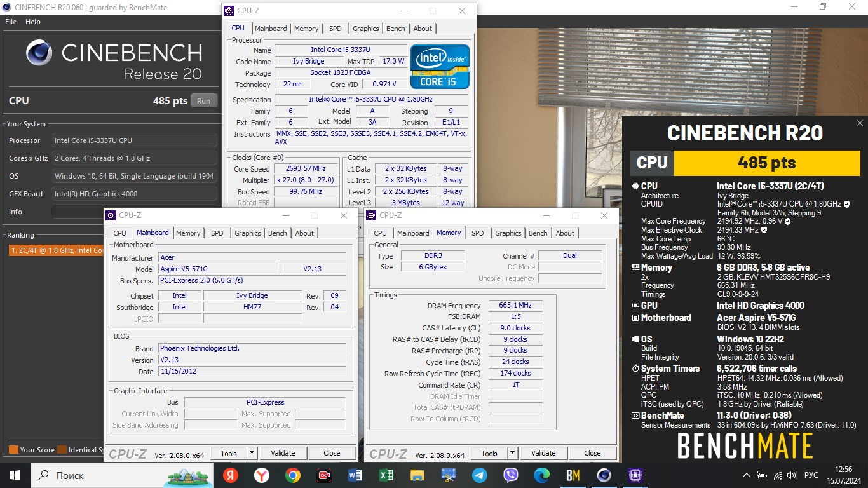Image resolution: width=868 pixels, height=488 pixels.
Task: Click Validate in the CPU-Z Memory window
Action: (x=543, y=453)
